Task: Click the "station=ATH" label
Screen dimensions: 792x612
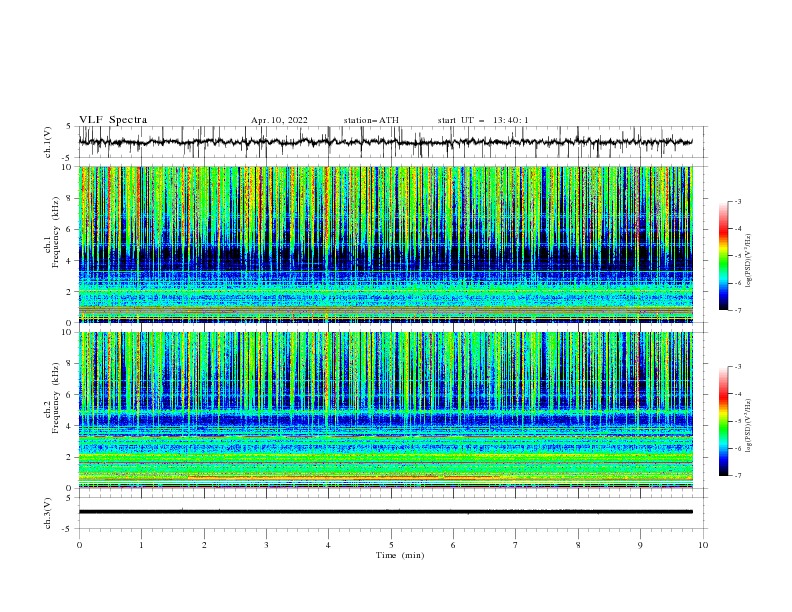Action: pos(371,120)
